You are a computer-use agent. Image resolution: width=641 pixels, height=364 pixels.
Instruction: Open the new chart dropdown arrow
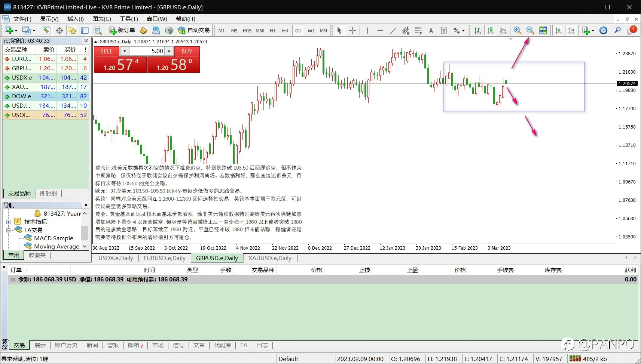(x=16, y=31)
